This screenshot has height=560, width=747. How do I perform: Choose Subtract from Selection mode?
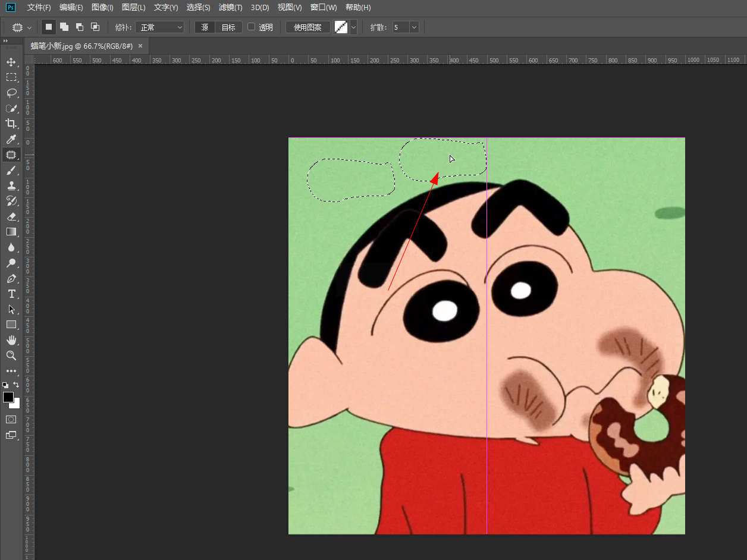coord(80,27)
